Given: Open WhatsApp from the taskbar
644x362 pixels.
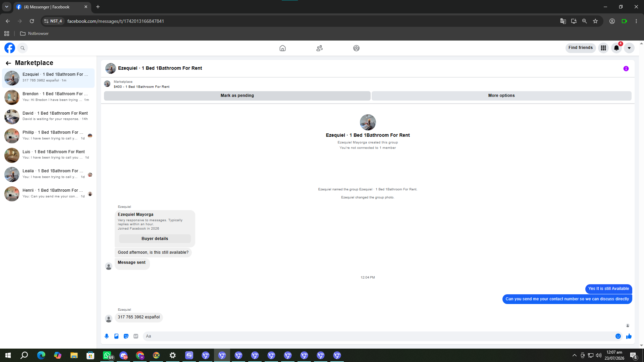Looking at the screenshot, I should [107, 355].
